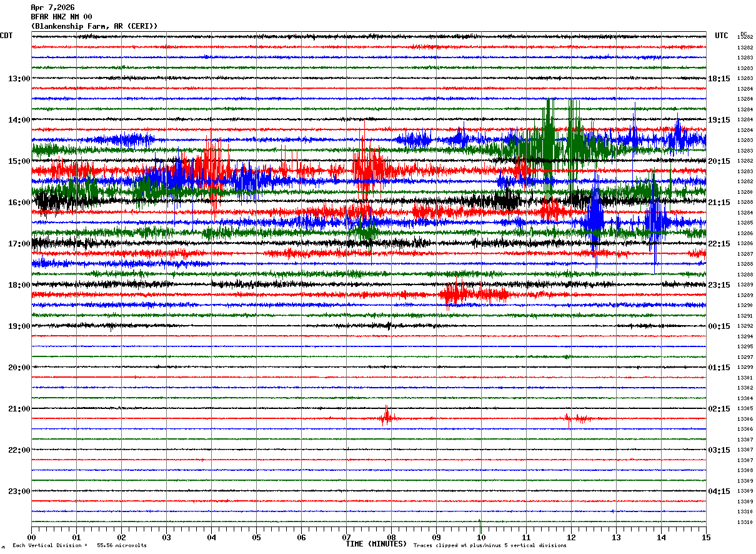Click the Apr 7,2026 date header
Image resolution: width=756 pixels, height=554 pixels.
[x=52, y=8]
